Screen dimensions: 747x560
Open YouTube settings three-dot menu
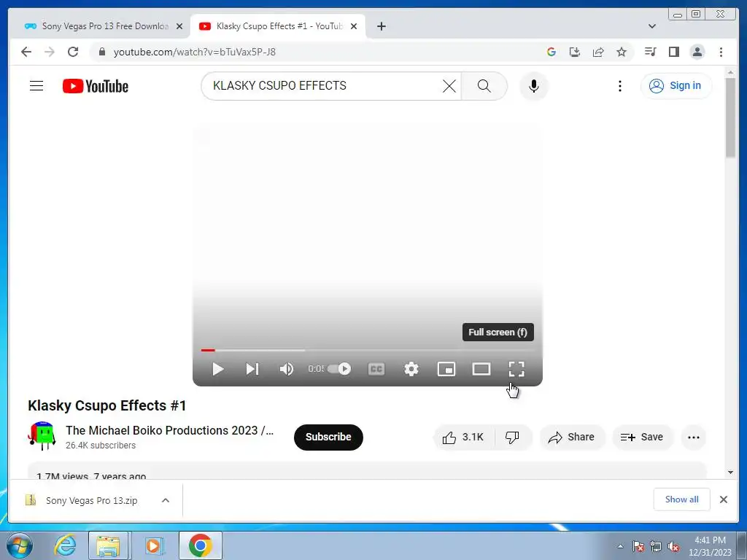click(620, 86)
